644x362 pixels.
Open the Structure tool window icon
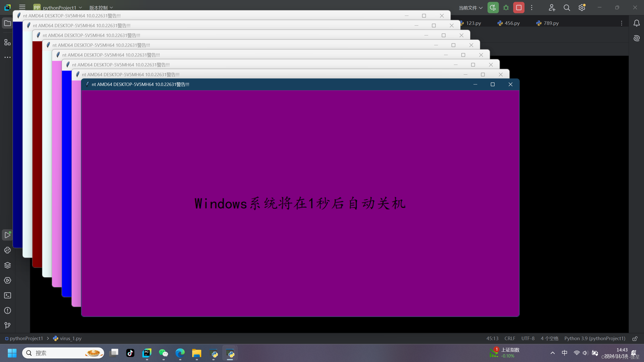[x=7, y=42]
